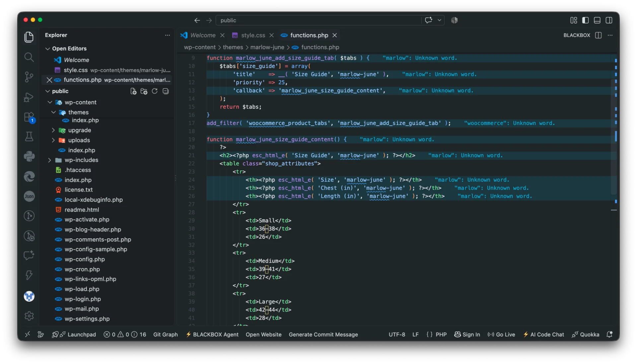
Task: Open the chat dropdown arrow in title bar
Action: pos(439,20)
